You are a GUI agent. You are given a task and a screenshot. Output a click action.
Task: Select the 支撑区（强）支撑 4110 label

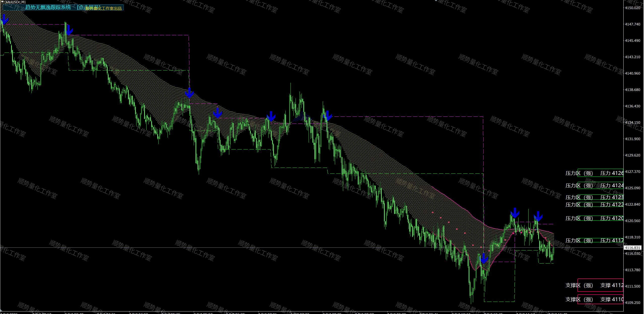point(594,299)
